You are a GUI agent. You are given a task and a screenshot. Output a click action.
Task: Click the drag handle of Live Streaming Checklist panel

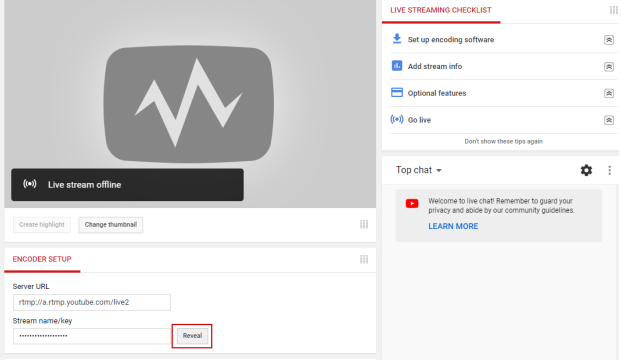613,10
